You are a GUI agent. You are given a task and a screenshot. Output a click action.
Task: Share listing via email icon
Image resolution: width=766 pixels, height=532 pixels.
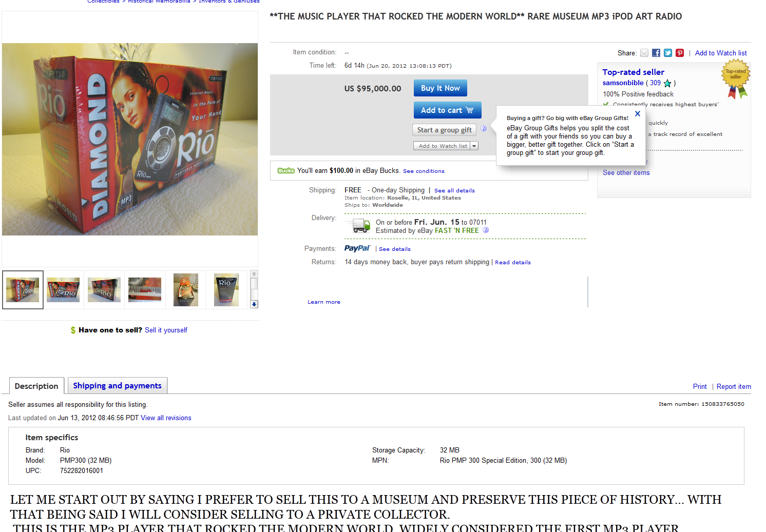click(x=644, y=53)
